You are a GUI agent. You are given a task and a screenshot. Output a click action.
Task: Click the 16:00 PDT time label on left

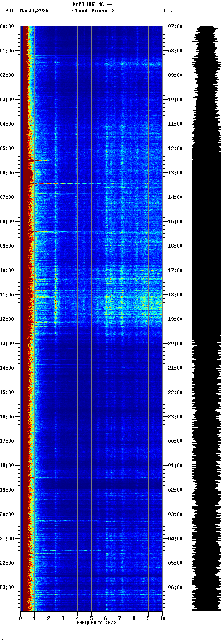pyautogui.click(x=7, y=417)
